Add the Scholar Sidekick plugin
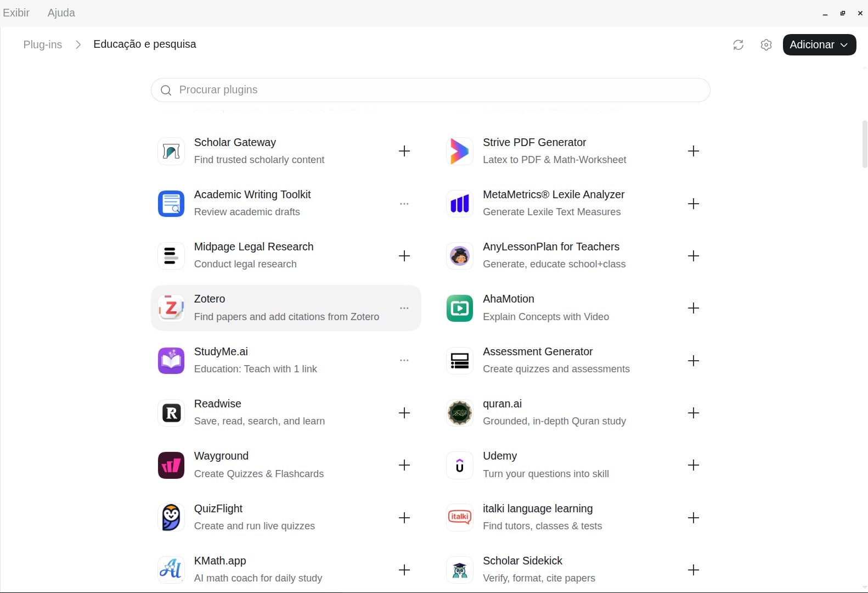 [694, 570]
